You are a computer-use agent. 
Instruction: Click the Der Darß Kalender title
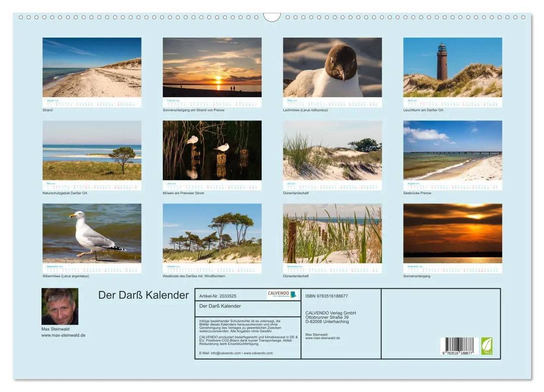click(x=143, y=295)
